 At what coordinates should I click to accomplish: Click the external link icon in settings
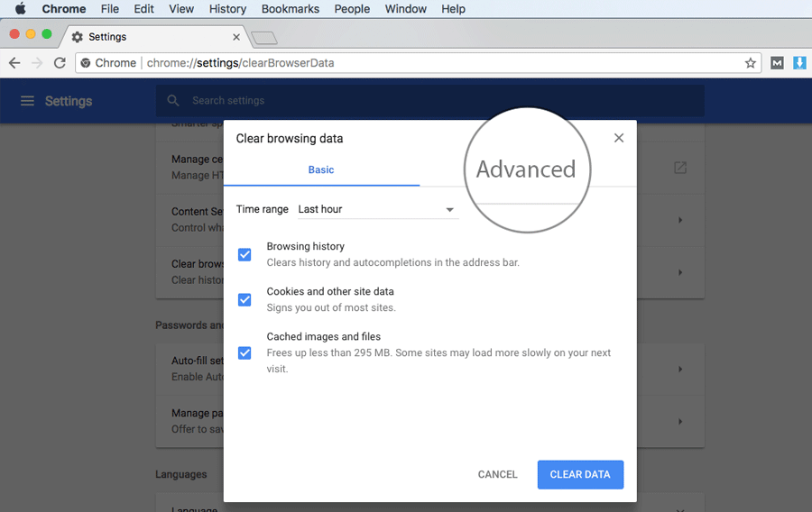(680, 168)
